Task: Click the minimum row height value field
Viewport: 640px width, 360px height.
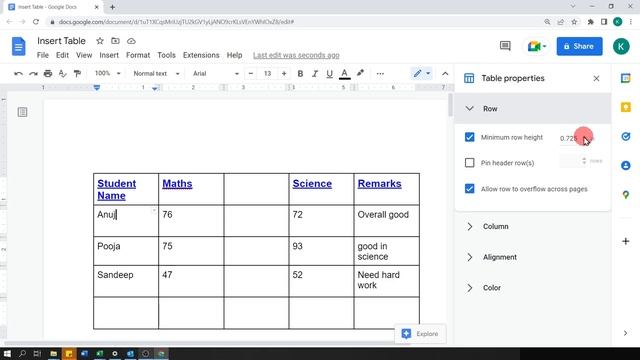Action: (573, 138)
